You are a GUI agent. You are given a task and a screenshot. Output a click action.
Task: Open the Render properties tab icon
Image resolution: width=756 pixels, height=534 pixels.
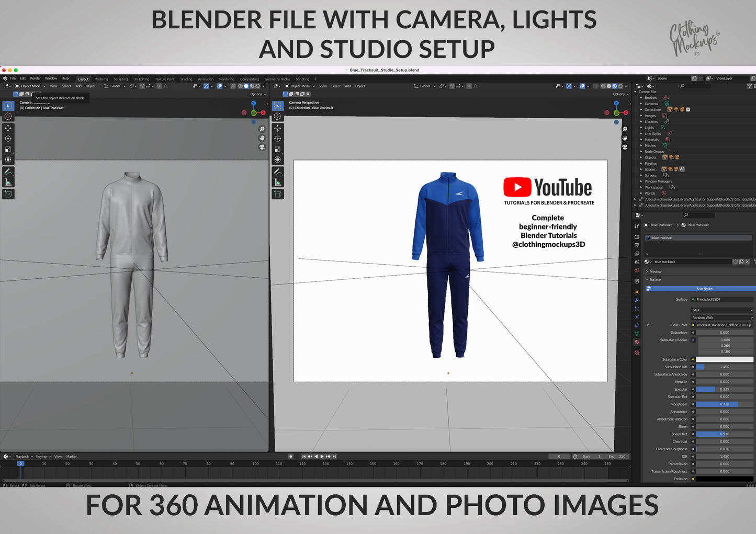pyautogui.click(x=637, y=236)
